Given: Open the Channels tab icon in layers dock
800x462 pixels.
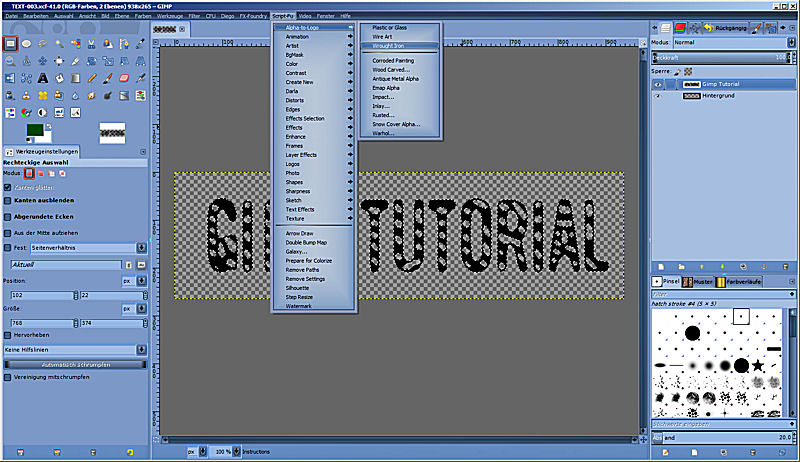Looking at the screenshot, I should point(680,28).
